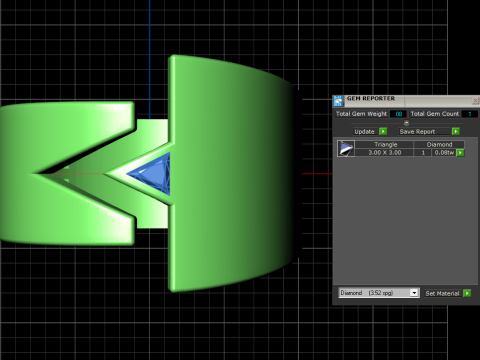Select the triangle gem thumbnail
Image resolution: width=480 pixels, height=360 pixels.
coord(346,148)
